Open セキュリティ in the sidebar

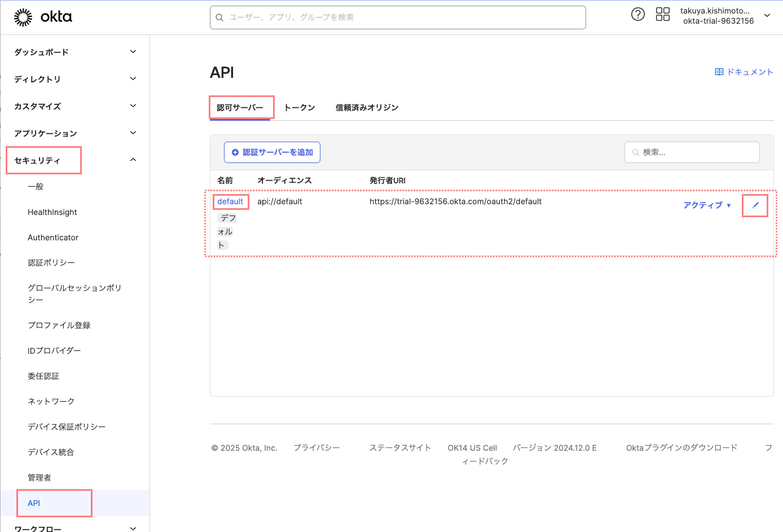pos(37,161)
